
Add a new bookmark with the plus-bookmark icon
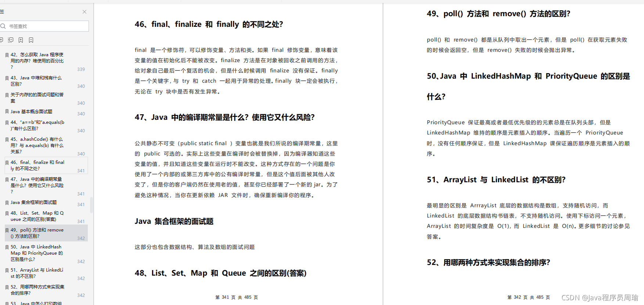click(x=21, y=40)
